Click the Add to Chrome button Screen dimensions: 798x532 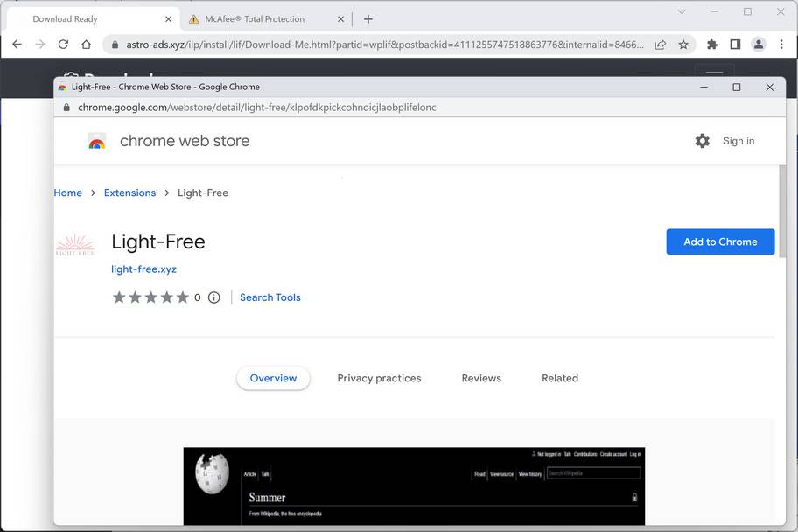(720, 241)
